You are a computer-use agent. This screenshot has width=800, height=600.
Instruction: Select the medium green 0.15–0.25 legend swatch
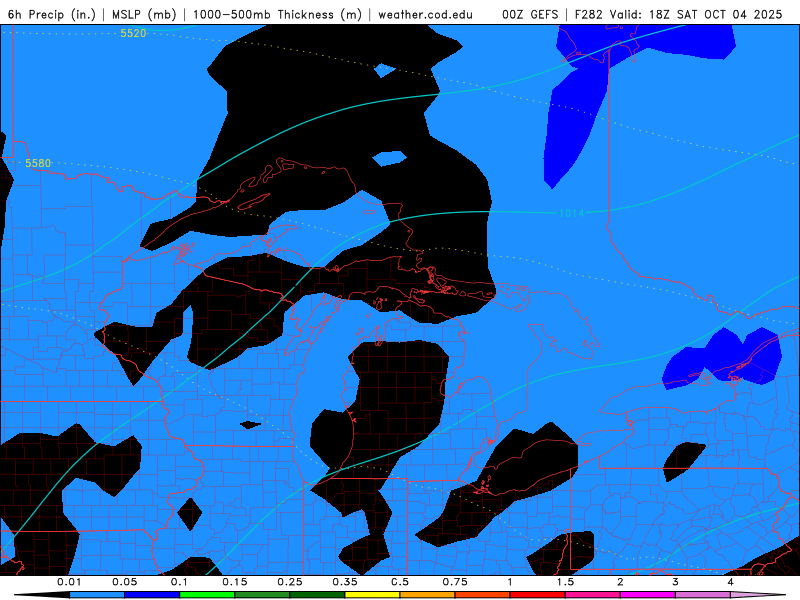[x=262, y=595]
